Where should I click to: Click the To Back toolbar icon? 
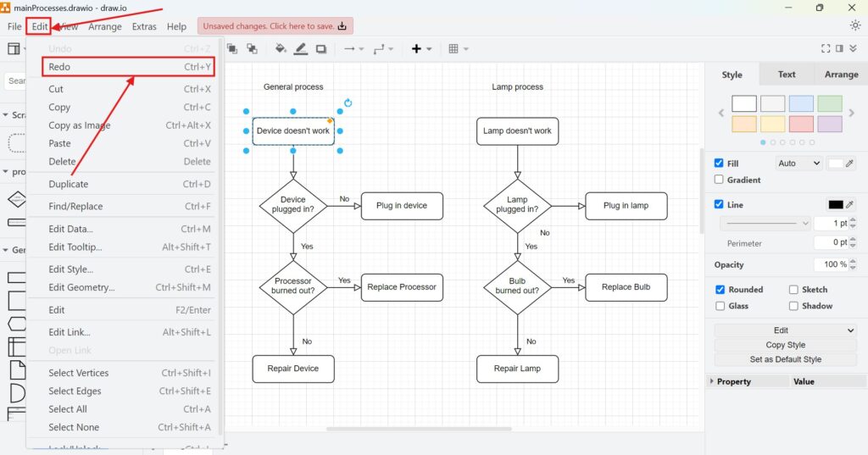252,49
